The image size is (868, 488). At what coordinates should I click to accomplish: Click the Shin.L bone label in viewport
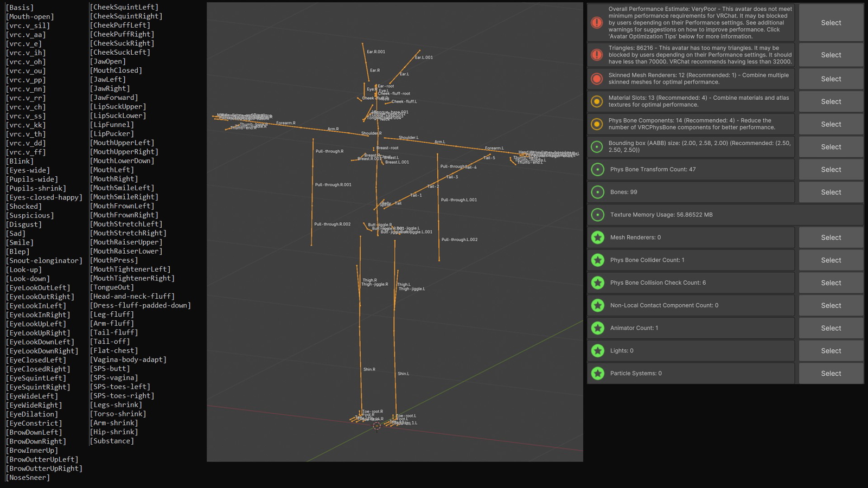(403, 374)
